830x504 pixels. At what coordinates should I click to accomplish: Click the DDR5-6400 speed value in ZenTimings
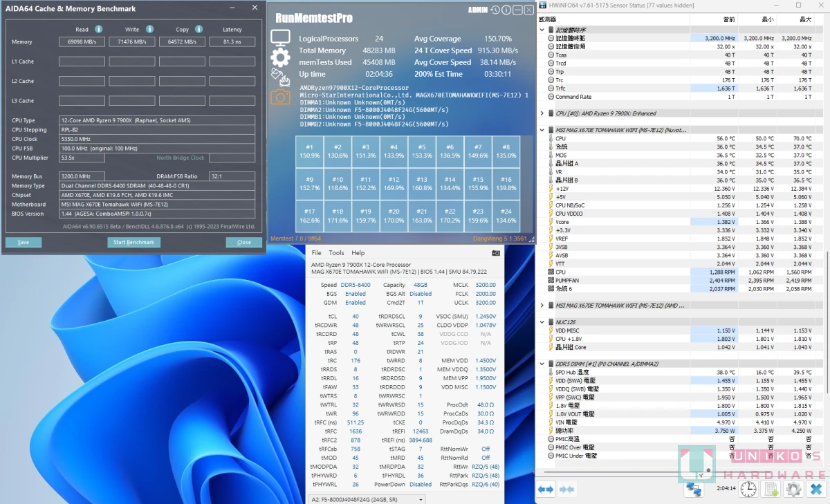[x=356, y=285]
